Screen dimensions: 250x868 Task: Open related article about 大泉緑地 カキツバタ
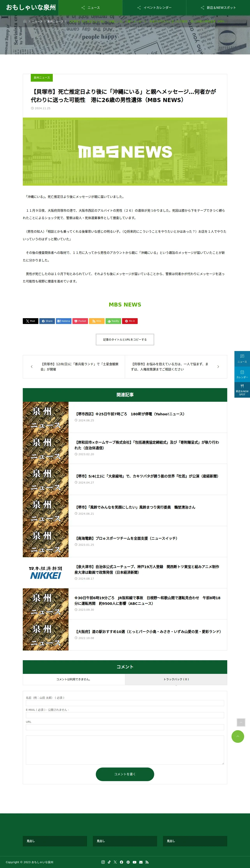147,476
